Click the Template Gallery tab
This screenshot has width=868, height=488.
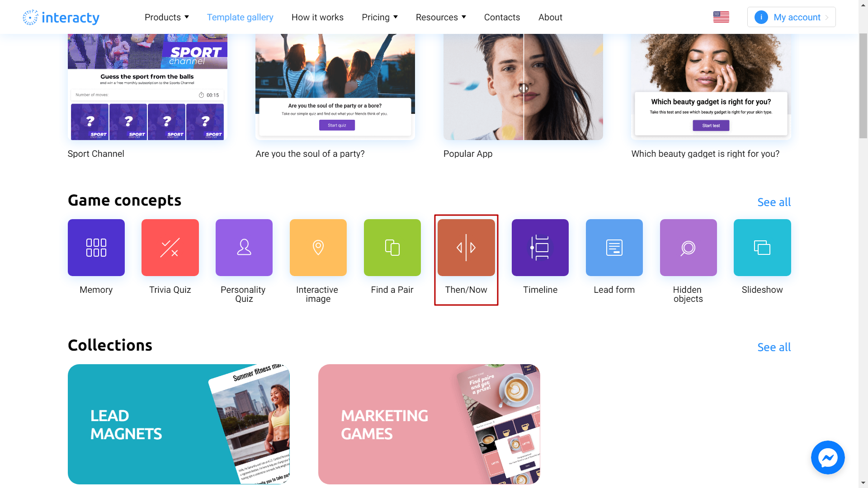click(x=240, y=17)
